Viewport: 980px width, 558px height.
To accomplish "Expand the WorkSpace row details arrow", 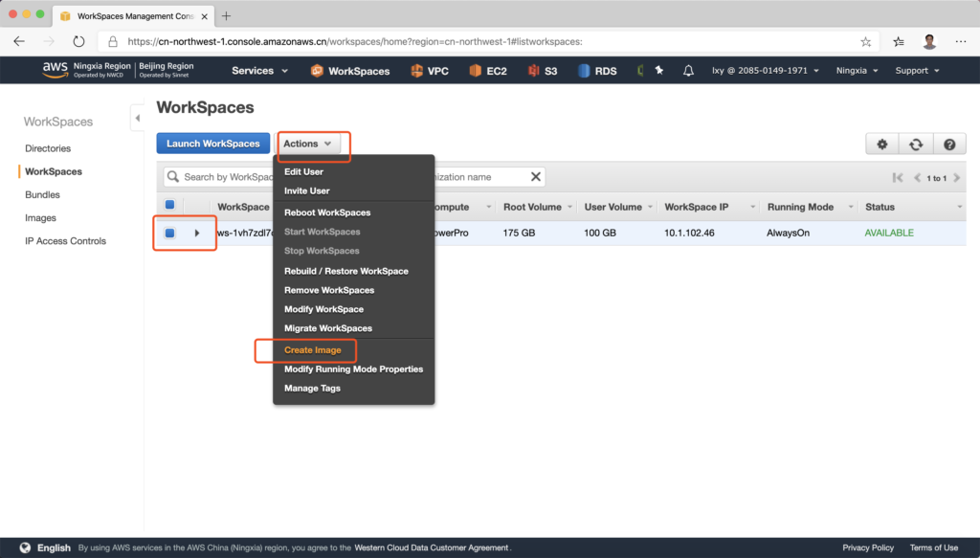I will tap(197, 233).
